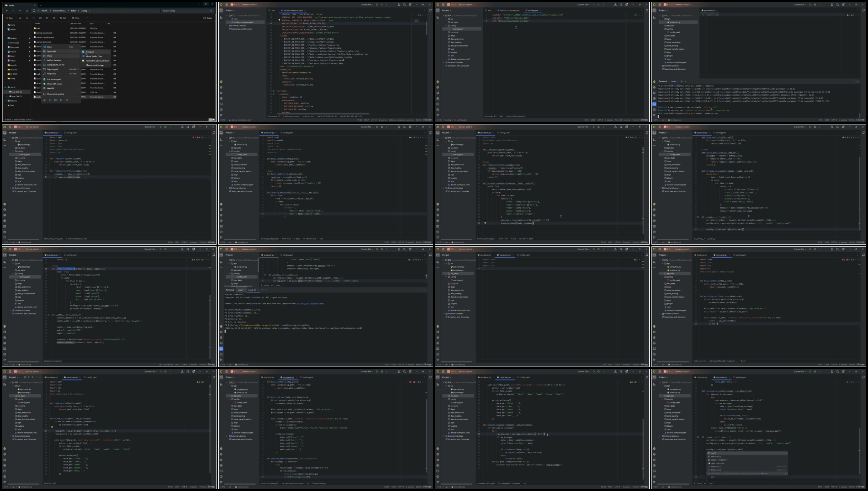Click the Run button in the pip install thumbnail
Image resolution: width=868 pixels, height=491 pixels.
click(x=810, y=5)
